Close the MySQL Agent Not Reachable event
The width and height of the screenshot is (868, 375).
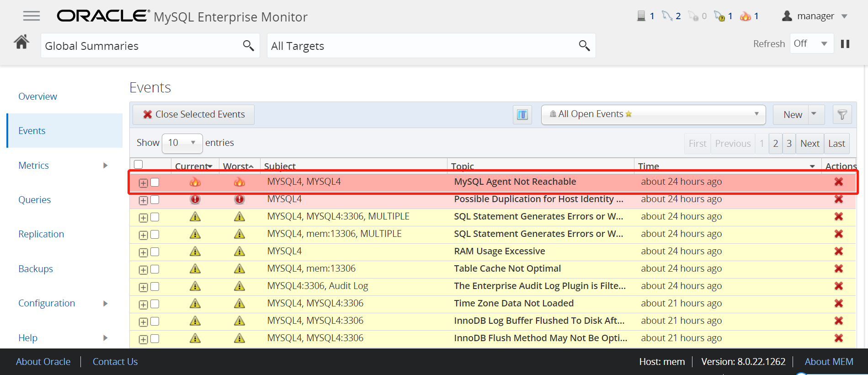(x=838, y=182)
